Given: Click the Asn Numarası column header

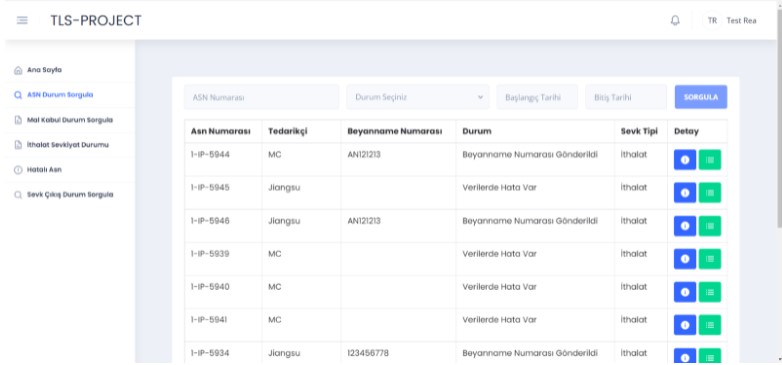Looking at the screenshot, I should click(x=220, y=132).
